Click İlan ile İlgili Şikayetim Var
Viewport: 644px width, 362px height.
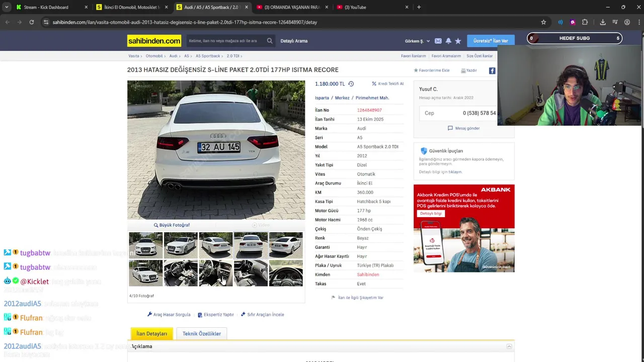point(357,298)
